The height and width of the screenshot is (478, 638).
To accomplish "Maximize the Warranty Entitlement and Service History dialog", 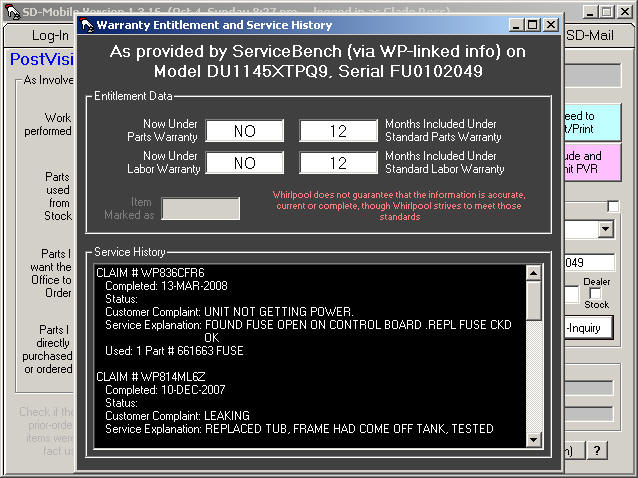I will click(x=533, y=25).
